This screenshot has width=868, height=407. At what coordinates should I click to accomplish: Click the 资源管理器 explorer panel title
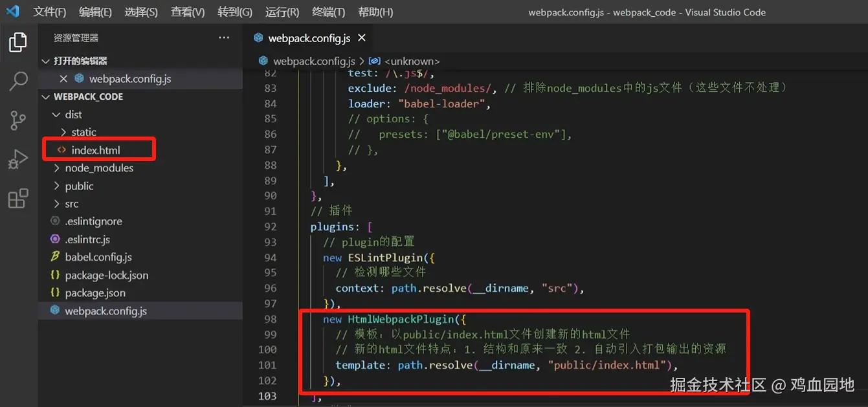76,38
